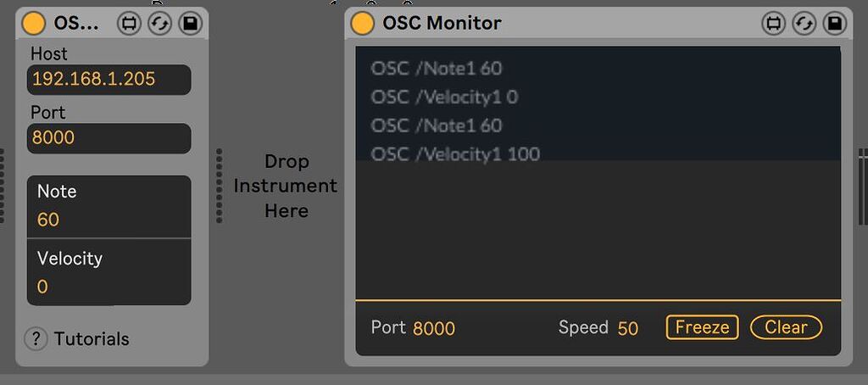This screenshot has width=868, height=385.
Task: Click the Port field in OSC Send
Action: point(108,137)
